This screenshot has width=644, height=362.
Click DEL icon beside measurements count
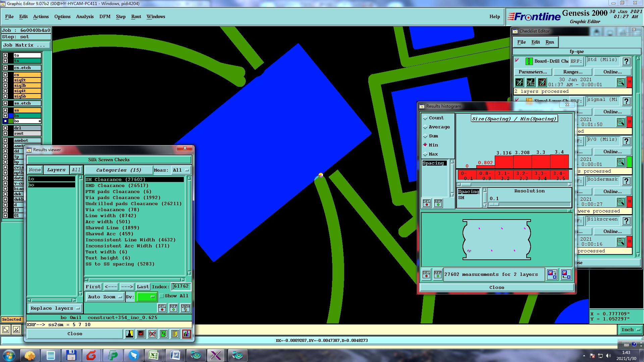[x=426, y=275]
